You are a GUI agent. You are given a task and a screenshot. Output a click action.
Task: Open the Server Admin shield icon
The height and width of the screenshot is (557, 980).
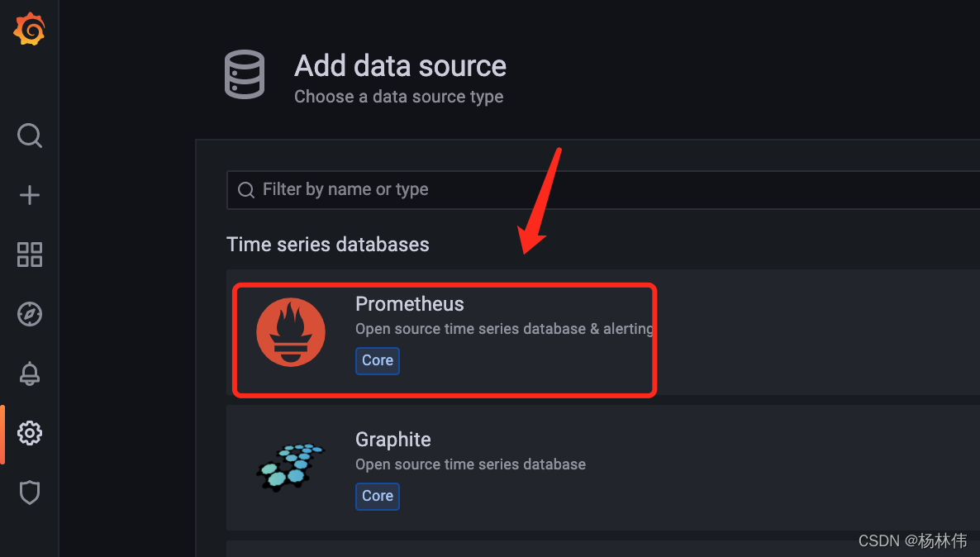30,493
